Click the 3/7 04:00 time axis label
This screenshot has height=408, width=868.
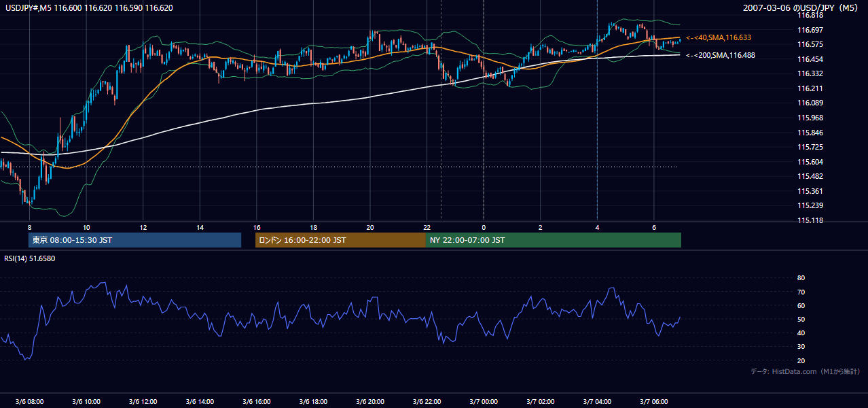(x=597, y=401)
